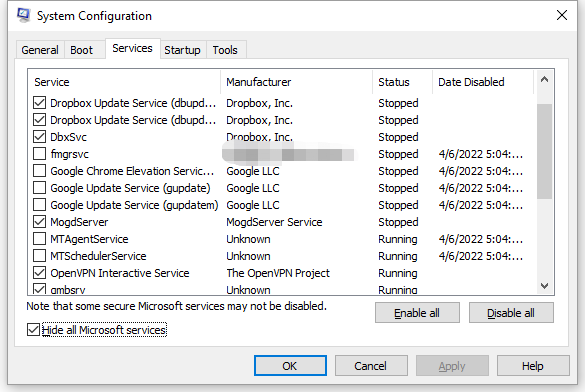Screen dimensions: 585x392
Task: Click the scroll up arrow in services list
Action: pyautogui.click(x=544, y=79)
